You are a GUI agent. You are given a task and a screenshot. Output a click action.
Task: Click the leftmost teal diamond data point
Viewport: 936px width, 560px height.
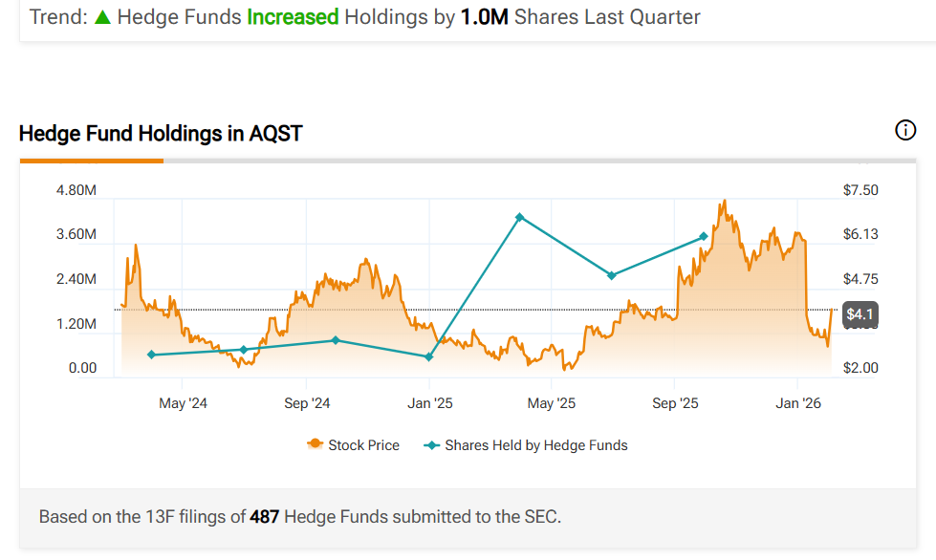(x=151, y=355)
